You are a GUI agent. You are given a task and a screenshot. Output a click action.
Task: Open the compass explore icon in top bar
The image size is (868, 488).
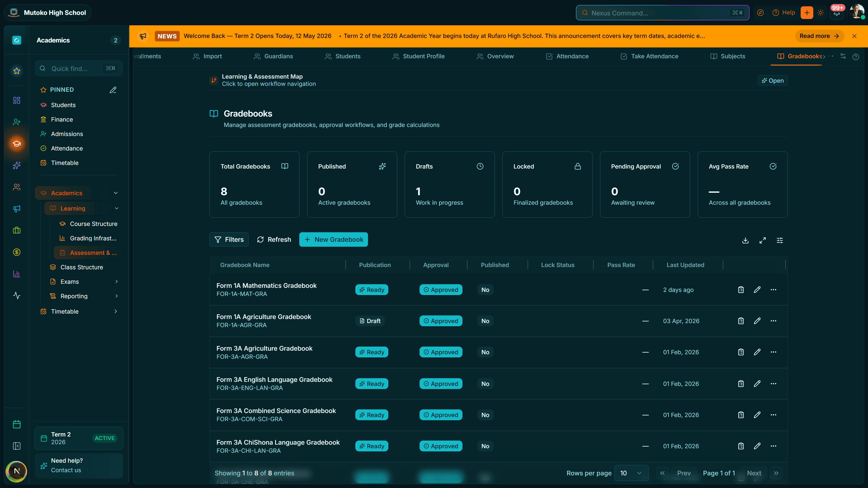(x=760, y=13)
